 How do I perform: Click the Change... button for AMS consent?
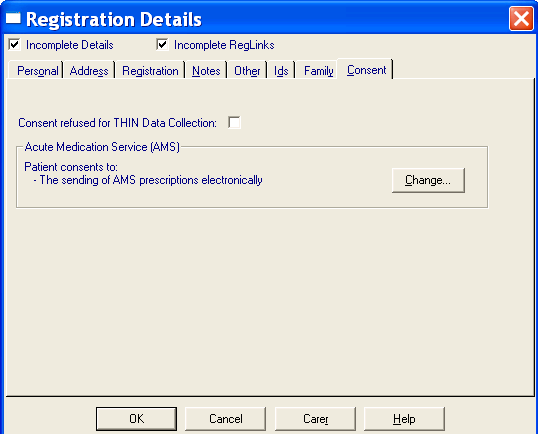click(x=428, y=180)
